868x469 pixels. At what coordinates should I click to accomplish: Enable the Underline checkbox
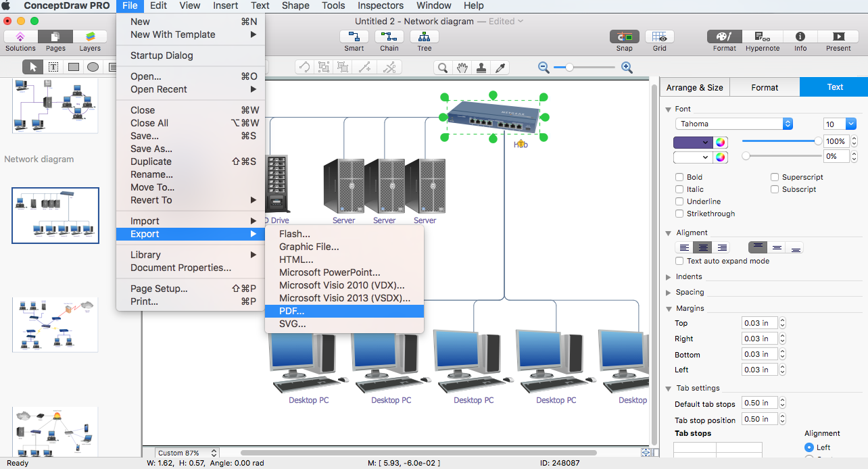[679, 201]
